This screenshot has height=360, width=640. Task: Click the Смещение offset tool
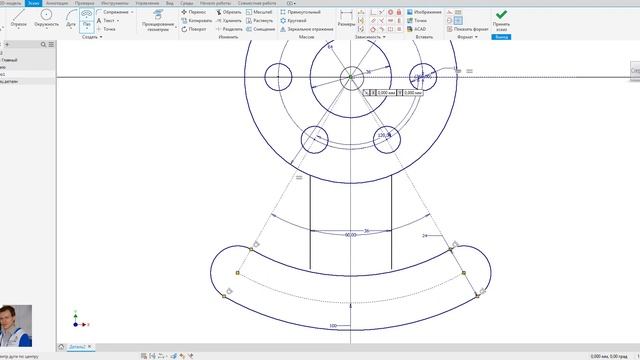[x=260, y=29]
